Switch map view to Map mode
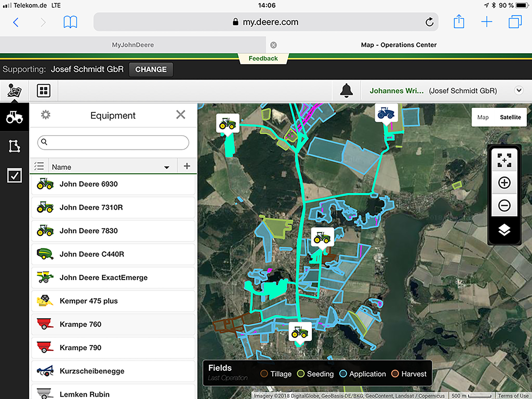 tap(483, 117)
